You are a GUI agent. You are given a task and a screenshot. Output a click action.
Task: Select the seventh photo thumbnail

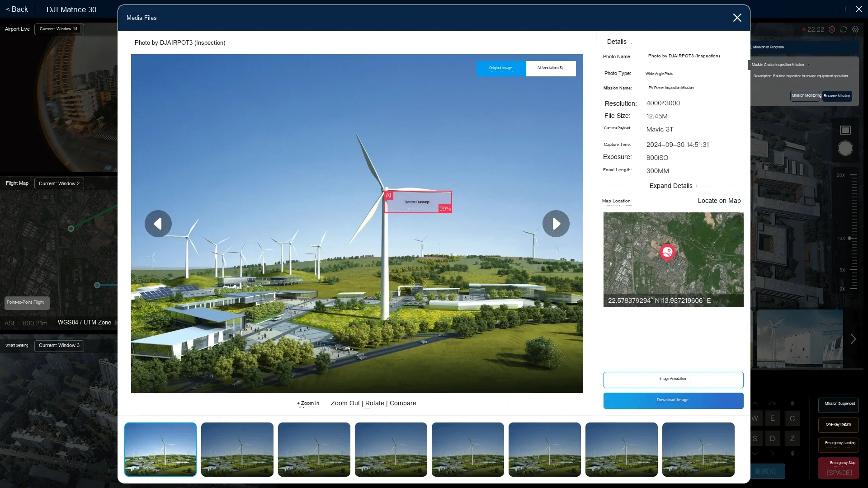[622, 449]
